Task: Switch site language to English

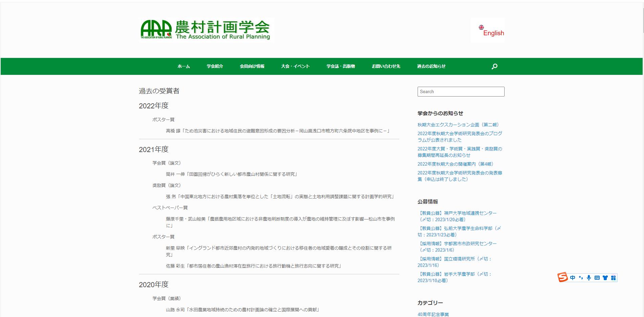Action: click(x=493, y=33)
